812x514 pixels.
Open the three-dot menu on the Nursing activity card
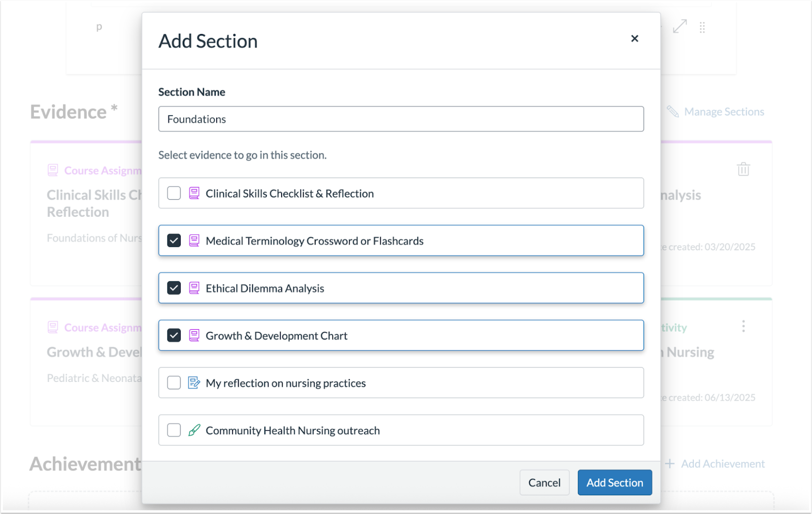(743, 326)
